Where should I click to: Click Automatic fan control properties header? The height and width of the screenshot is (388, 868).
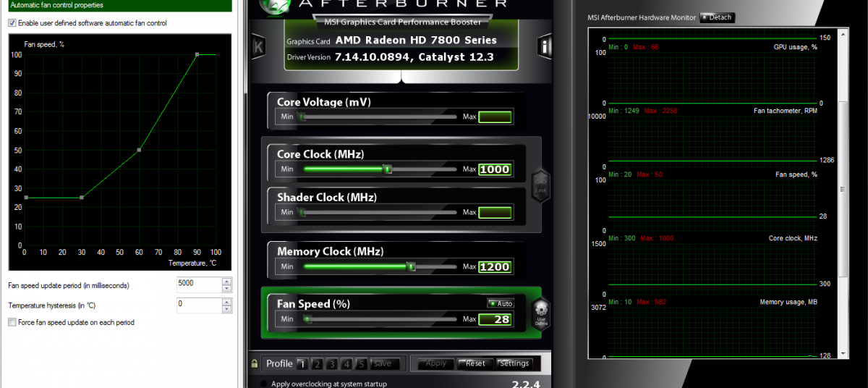coord(57,5)
